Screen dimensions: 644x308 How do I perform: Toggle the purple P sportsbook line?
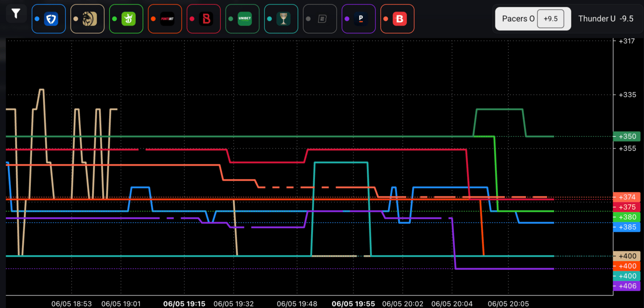tap(358, 19)
